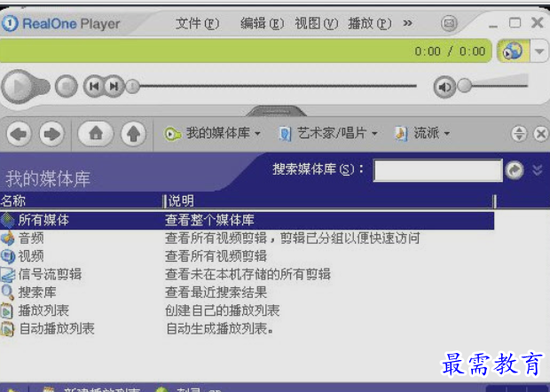Click the 音频 row icon

pyautogui.click(x=7, y=238)
